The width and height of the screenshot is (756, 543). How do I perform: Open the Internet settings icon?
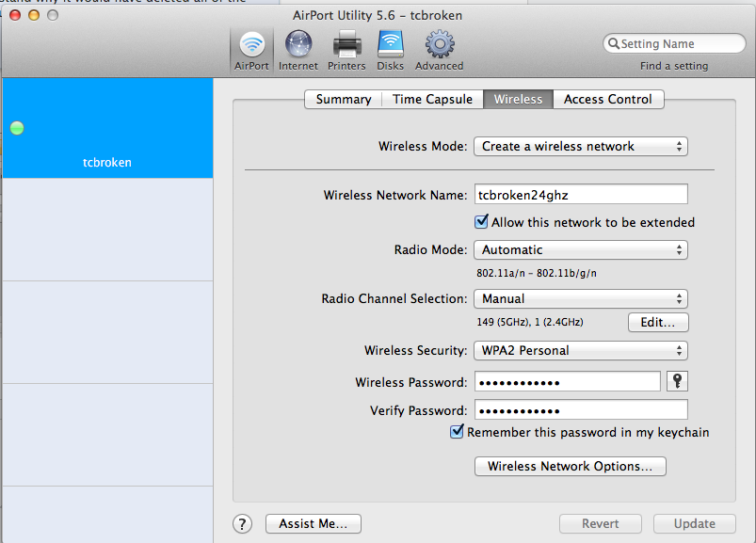298,51
